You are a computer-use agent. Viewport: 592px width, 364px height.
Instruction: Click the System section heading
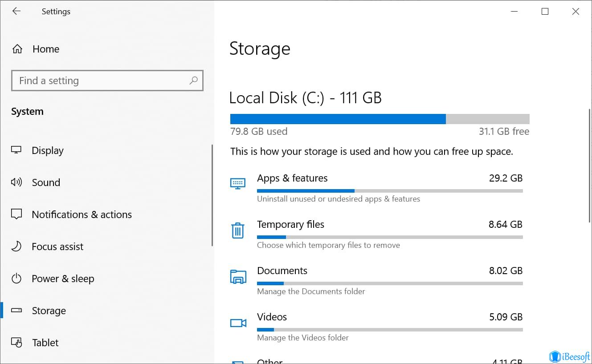coord(27,112)
